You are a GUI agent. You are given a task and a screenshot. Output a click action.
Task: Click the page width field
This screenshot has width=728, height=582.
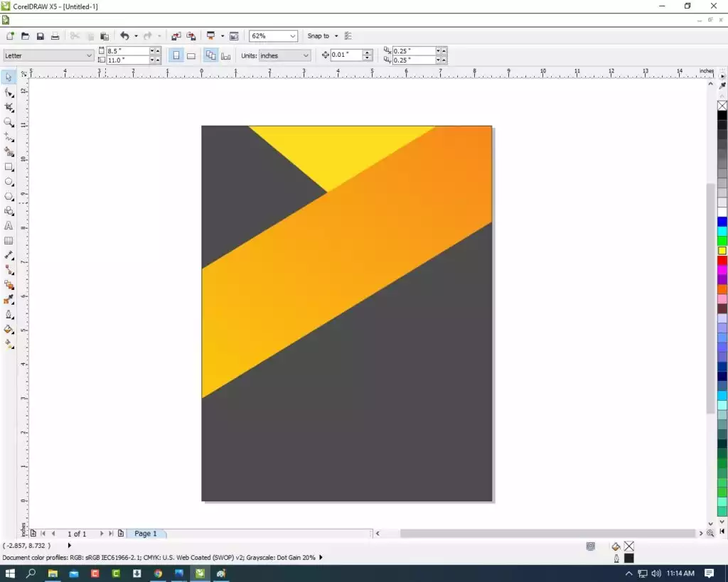pyautogui.click(x=128, y=50)
